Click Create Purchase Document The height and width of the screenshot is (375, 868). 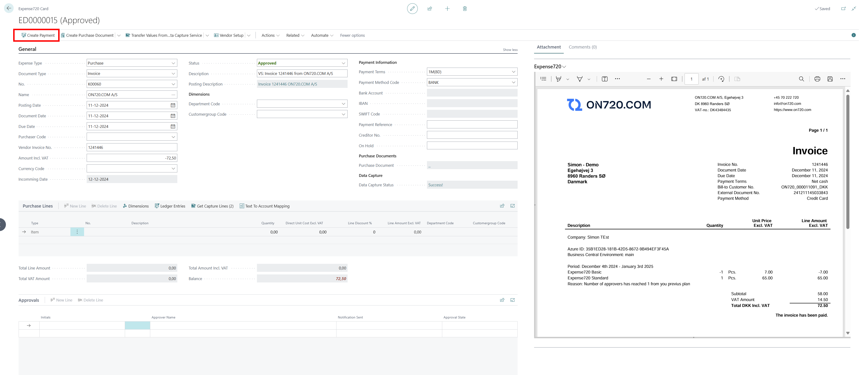coord(87,35)
